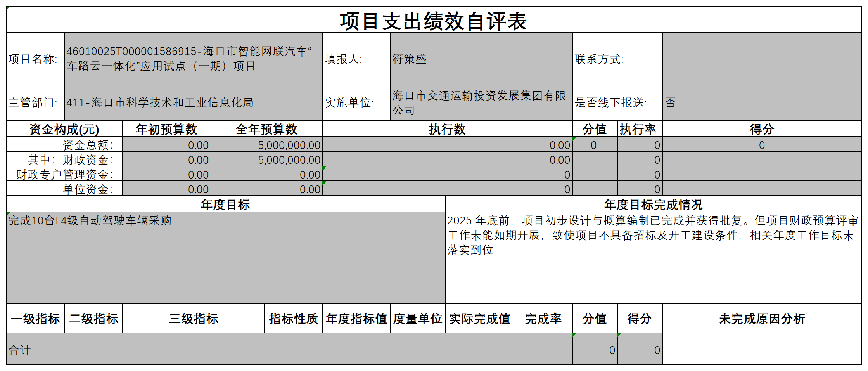Select the 单位资金 row label
Screen dimensions: 868x371
coord(64,189)
